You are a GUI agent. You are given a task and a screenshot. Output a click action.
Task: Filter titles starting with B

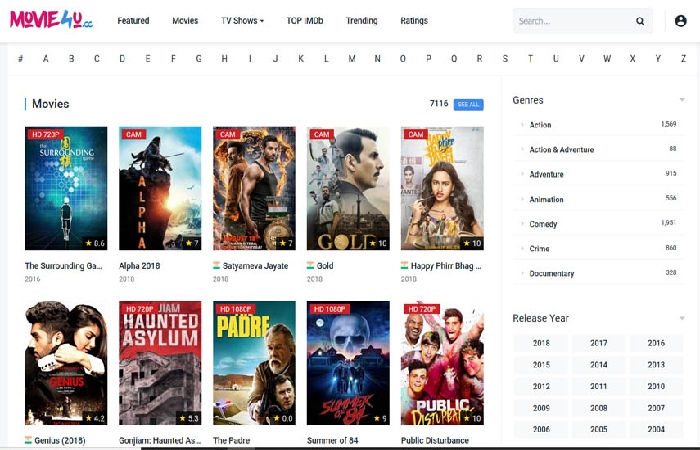point(71,58)
